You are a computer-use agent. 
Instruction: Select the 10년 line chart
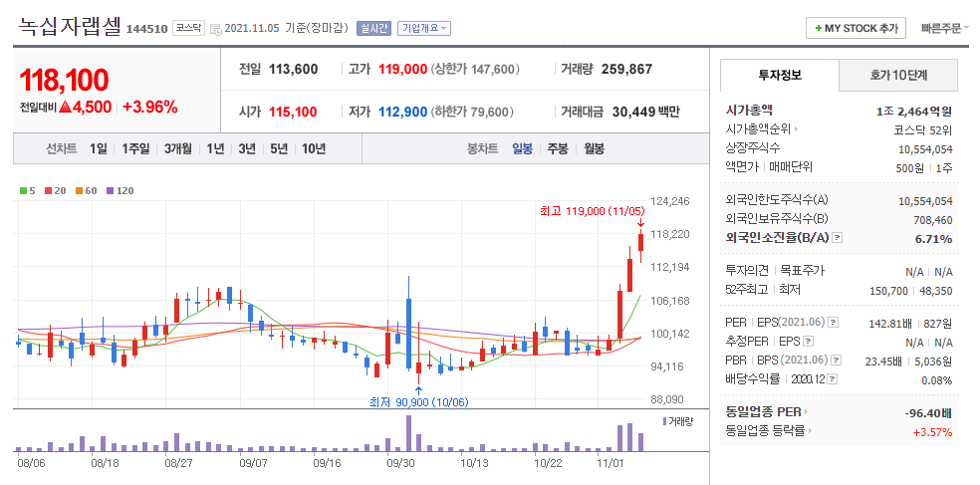[314, 148]
